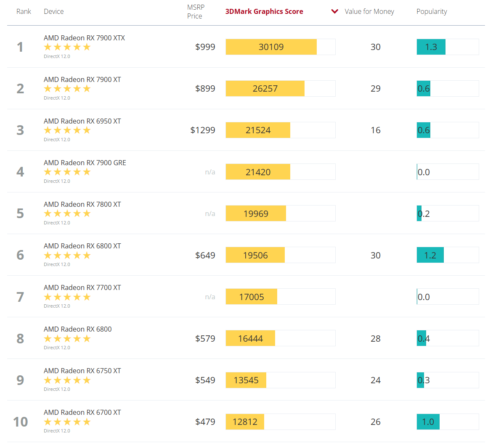This screenshot has height=448, width=493.
Task: Click the 30109 graphics score bar
Action: pyautogui.click(x=271, y=47)
